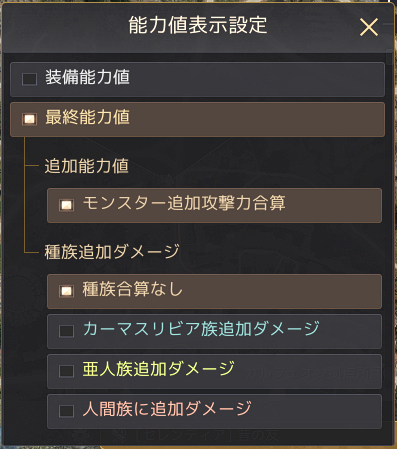The image size is (397, 449).
Task: Click the 追加能力値 tree heading
Action: pyautogui.click(x=87, y=166)
